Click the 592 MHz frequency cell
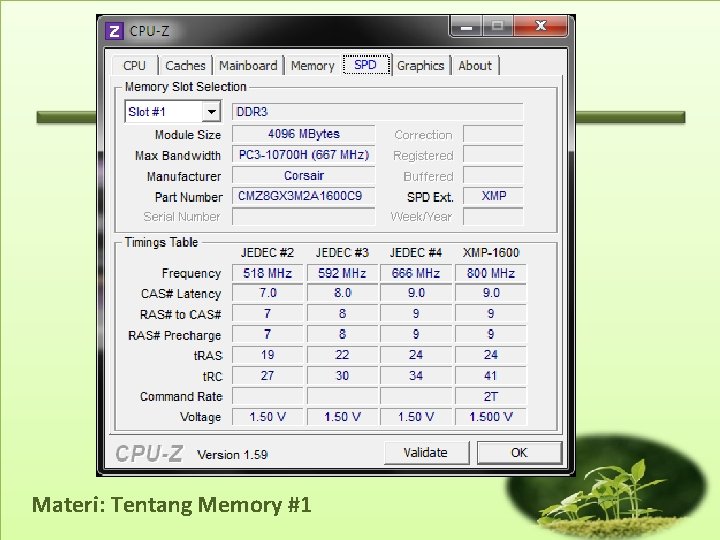The width and height of the screenshot is (720, 540). tap(342, 273)
